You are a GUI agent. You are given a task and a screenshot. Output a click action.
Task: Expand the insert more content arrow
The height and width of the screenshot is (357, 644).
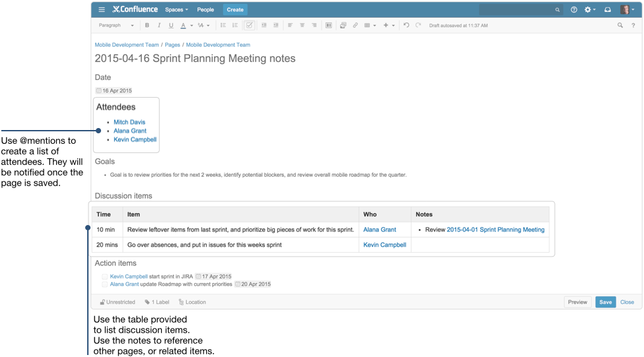pos(394,26)
